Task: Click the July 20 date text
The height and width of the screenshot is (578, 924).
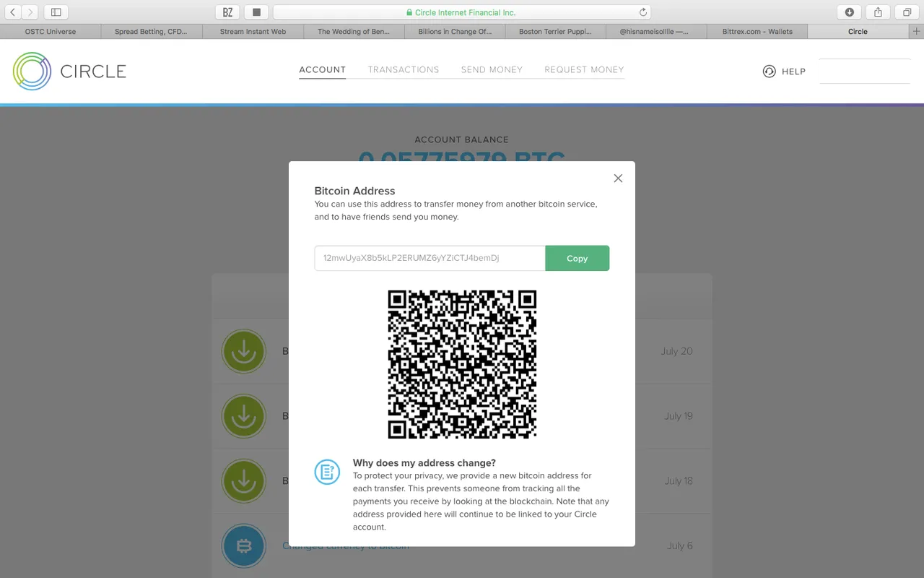Action: click(x=676, y=351)
